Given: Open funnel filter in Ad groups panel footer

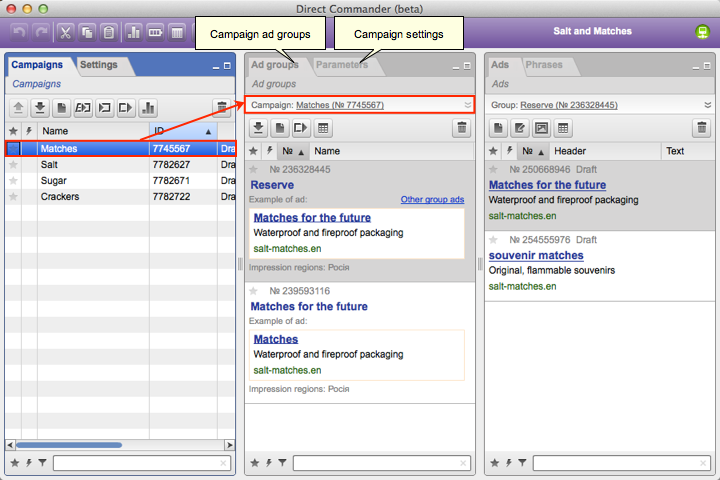Looking at the screenshot, I should point(282,463).
